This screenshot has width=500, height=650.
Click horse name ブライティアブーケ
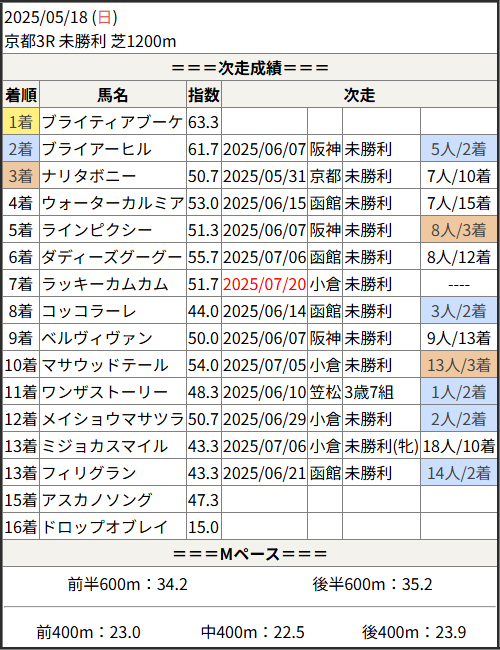(x=113, y=122)
